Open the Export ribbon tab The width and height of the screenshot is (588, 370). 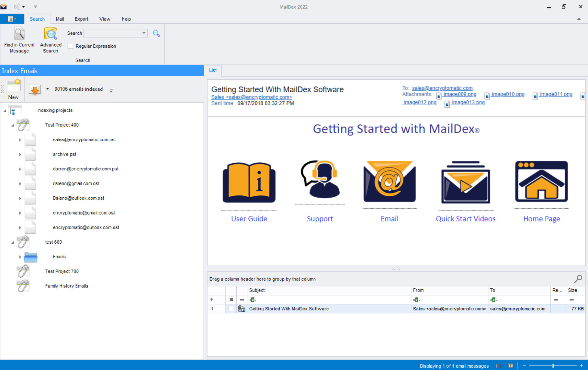tap(82, 19)
